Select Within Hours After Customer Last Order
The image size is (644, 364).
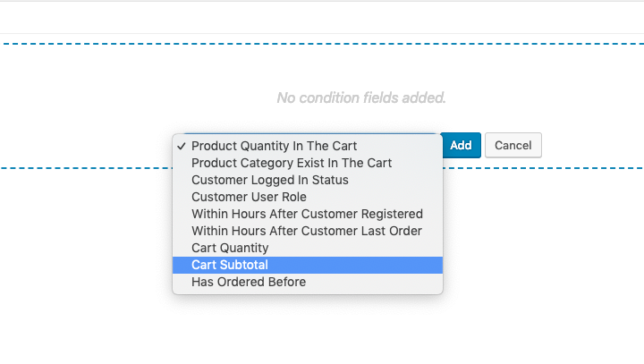[307, 231]
